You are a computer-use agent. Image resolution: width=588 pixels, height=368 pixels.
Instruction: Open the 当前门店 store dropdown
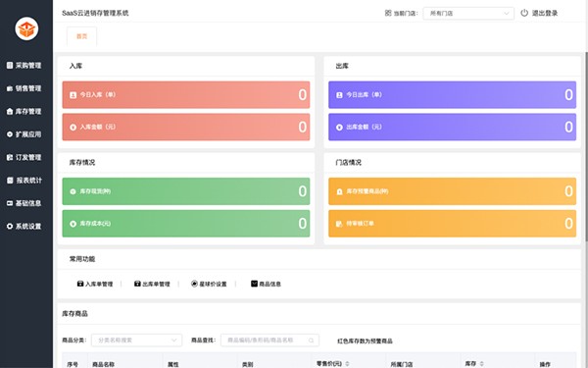pos(468,13)
